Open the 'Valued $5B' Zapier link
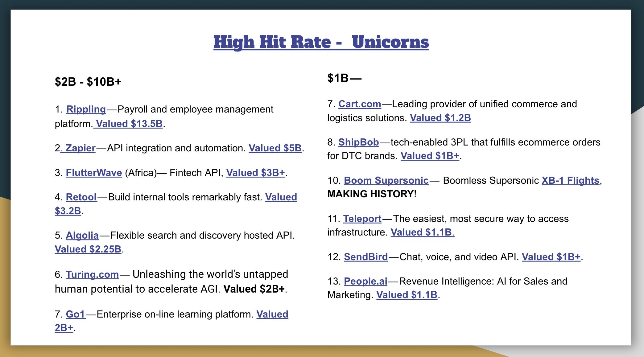The height and width of the screenshot is (357, 644). pyautogui.click(x=275, y=148)
